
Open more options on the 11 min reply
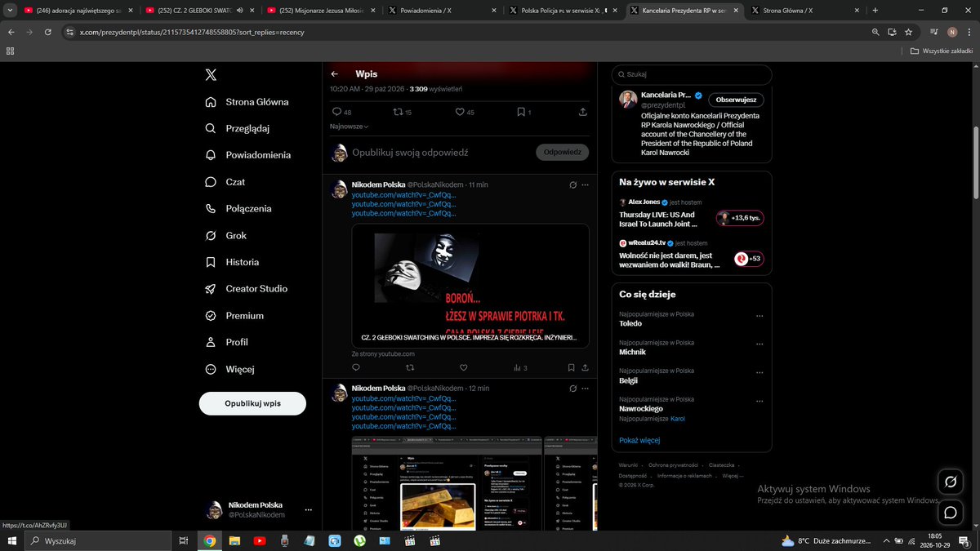585,184
